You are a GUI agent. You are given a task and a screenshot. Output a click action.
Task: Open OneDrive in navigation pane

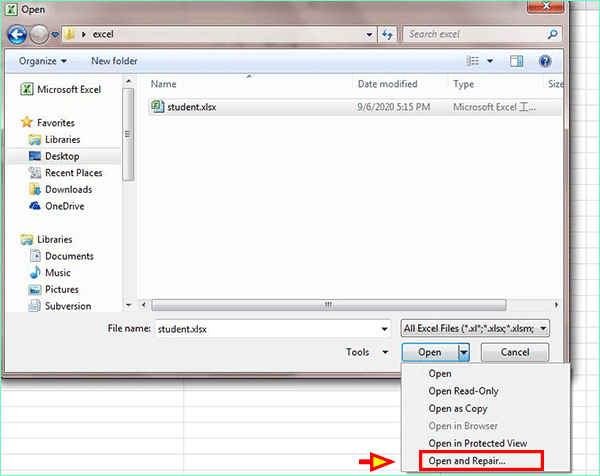(57, 206)
